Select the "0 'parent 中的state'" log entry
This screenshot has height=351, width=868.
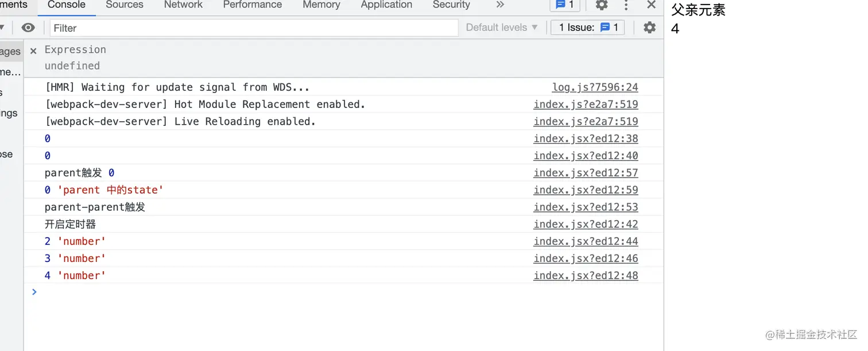coord(104,190)
